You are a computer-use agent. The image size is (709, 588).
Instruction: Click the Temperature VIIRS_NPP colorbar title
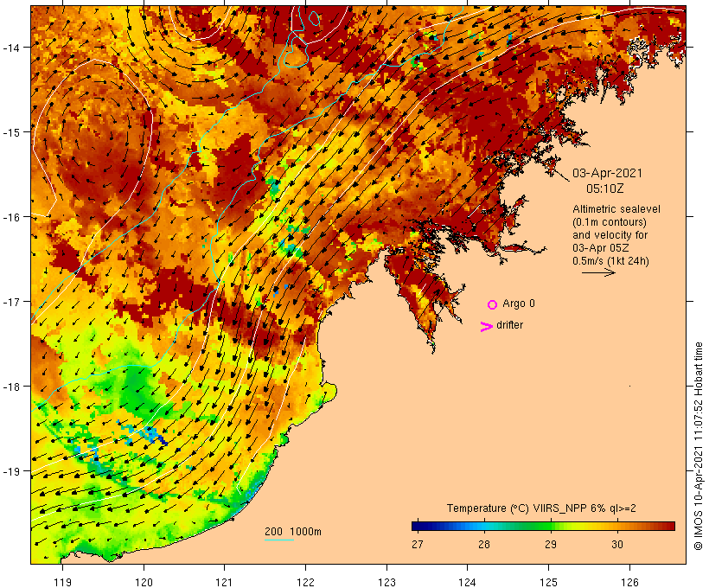coord(541,508)
